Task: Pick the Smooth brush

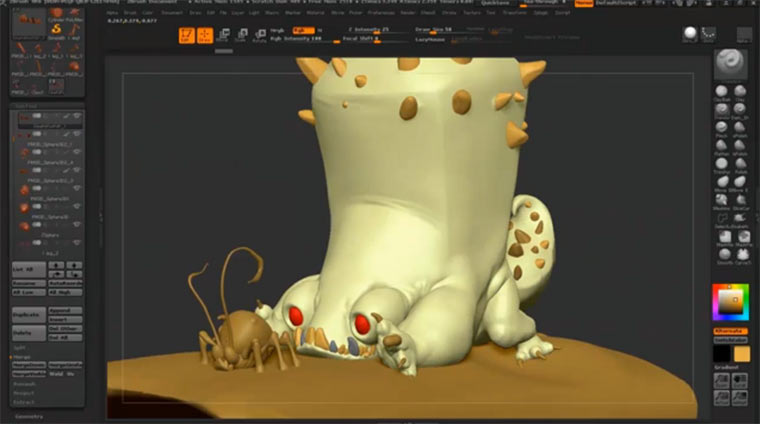Action: click(x=725, y=255)
